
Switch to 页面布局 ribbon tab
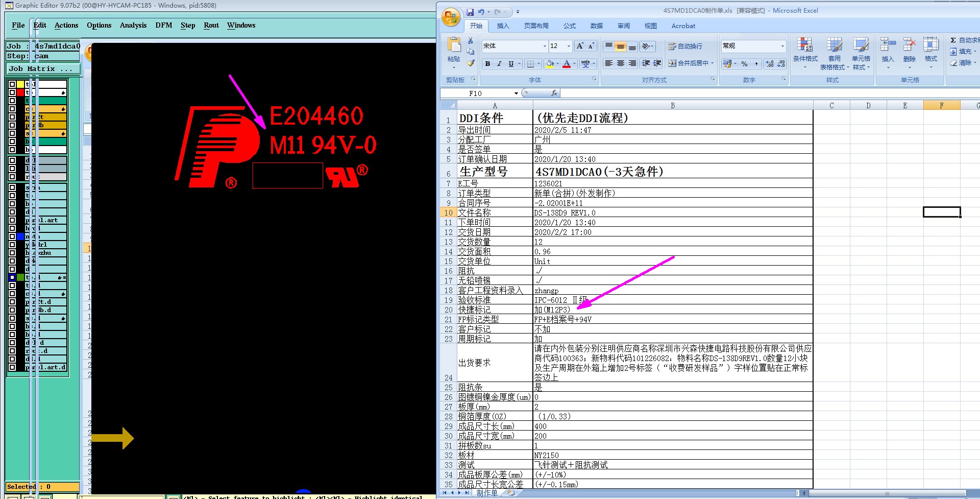[536, 26]
